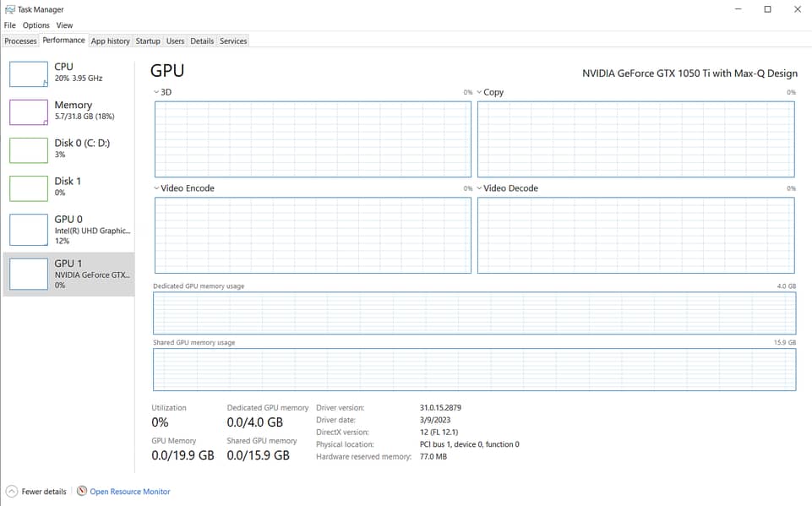Click the Dedicated GPU memory usage graph
The width and height of the screenshot is (812, 506).
point(474,313)
